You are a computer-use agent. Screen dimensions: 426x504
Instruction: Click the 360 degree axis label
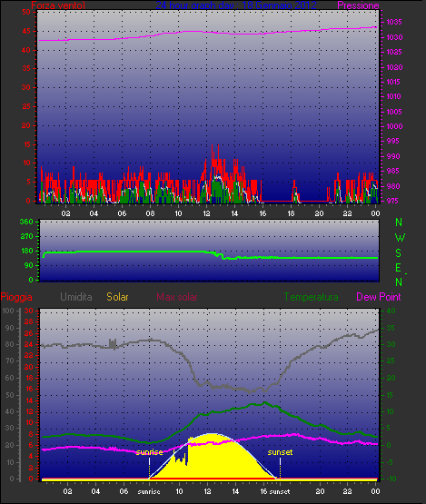click(26, 222)
